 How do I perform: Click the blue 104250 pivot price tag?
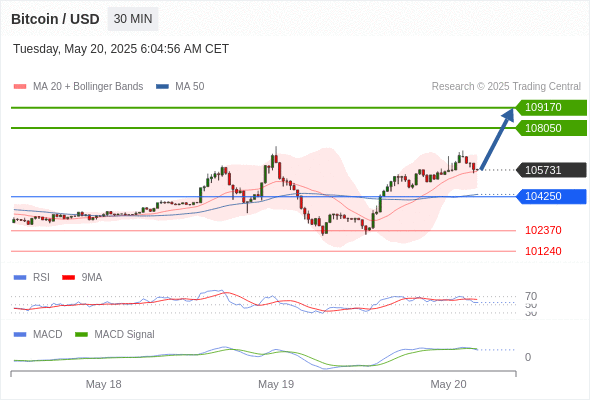[551, 196]
